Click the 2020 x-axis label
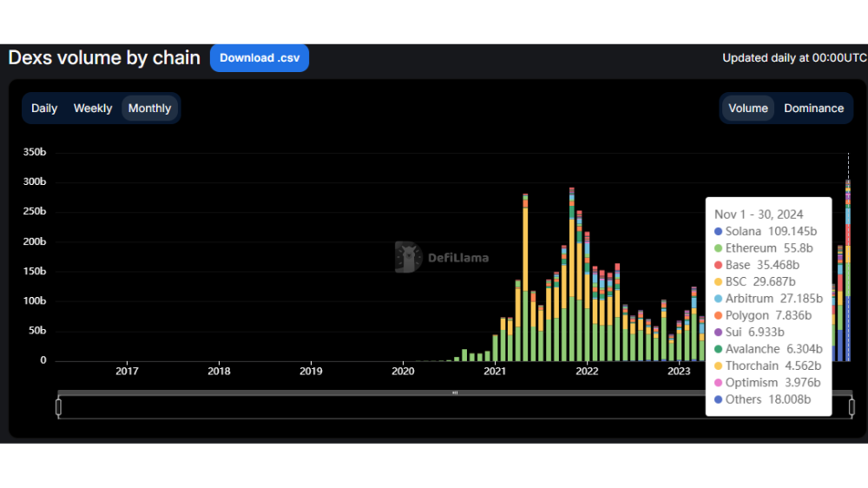The image size is (868, 488). pyautogui.click(x=403, y=371)
